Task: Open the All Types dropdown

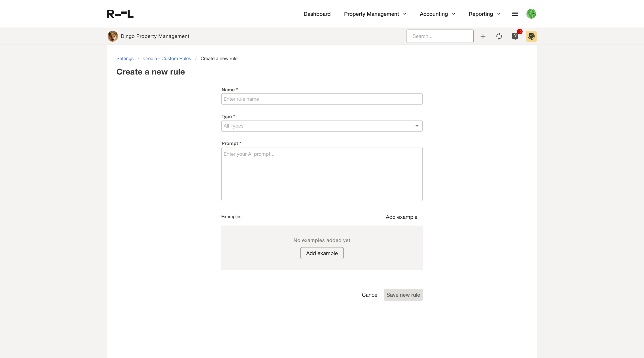Action: tap(322, 126)
